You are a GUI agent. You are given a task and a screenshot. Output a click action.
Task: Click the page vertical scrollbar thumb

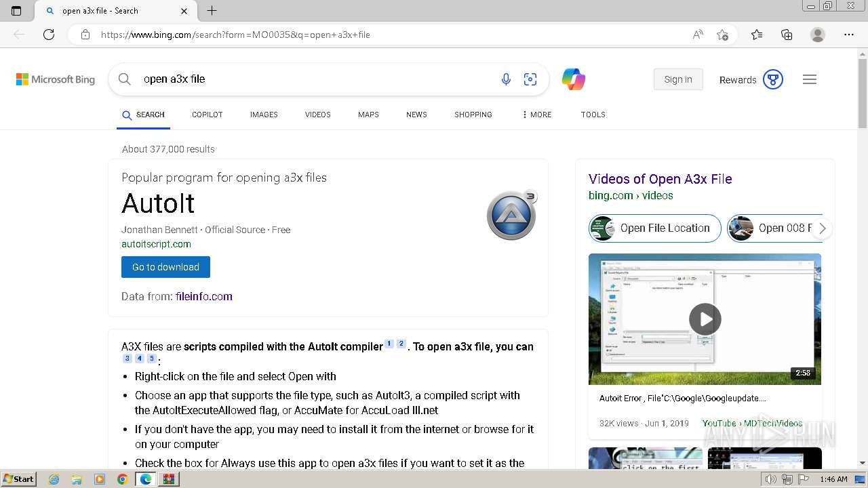tap(863, 94)
